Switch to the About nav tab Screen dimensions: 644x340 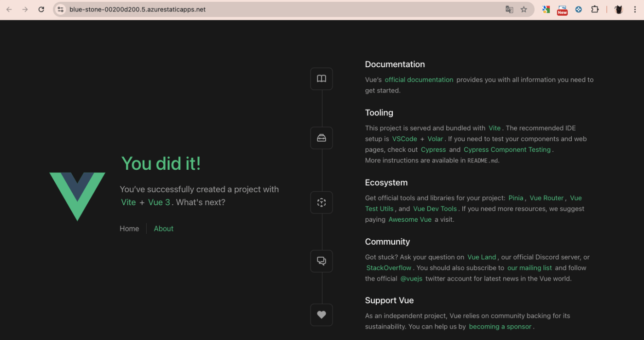coord(164,229)
